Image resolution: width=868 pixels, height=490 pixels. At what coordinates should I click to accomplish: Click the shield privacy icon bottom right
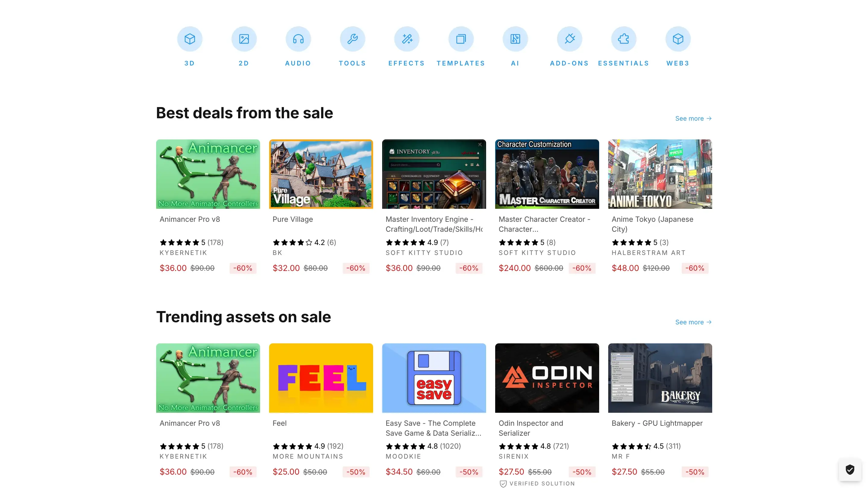click(x=851, y=469)
